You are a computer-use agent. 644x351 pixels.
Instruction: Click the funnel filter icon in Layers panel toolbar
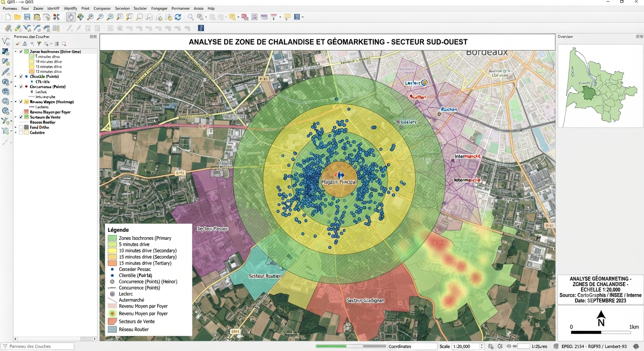[x=39, y=44]
